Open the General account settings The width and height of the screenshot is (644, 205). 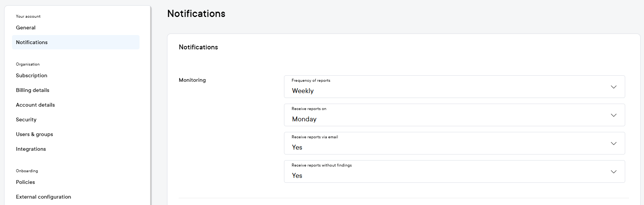tap(26, 28)
